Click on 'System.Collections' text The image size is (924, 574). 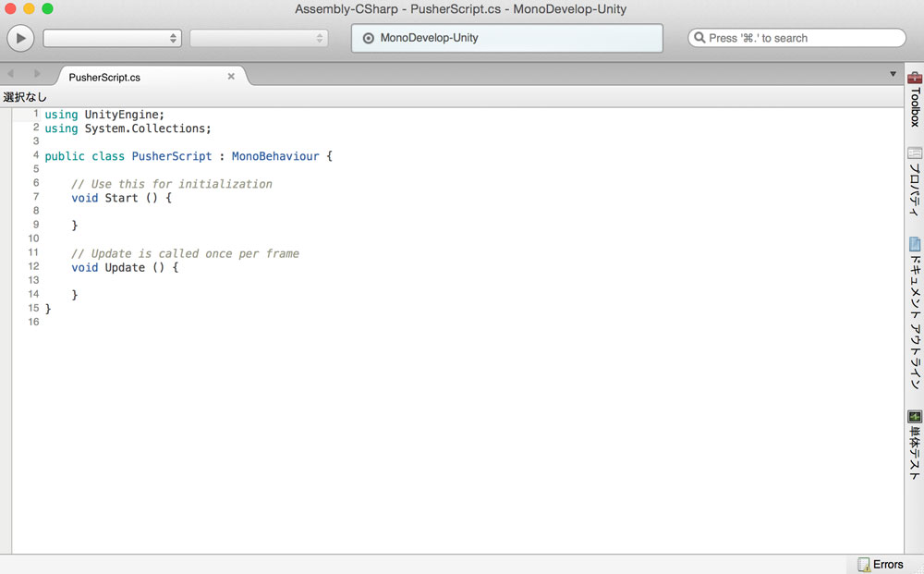(145, 128)
